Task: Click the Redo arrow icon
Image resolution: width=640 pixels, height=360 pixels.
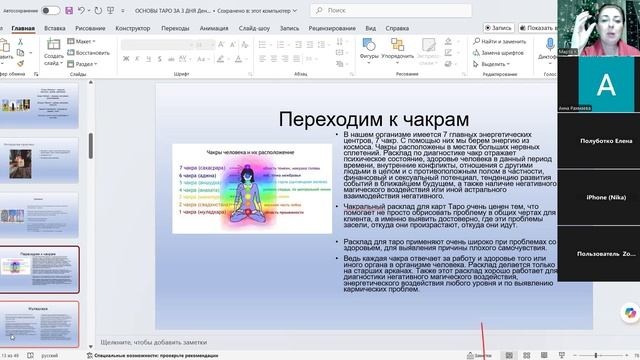Action: coord(98,11)
